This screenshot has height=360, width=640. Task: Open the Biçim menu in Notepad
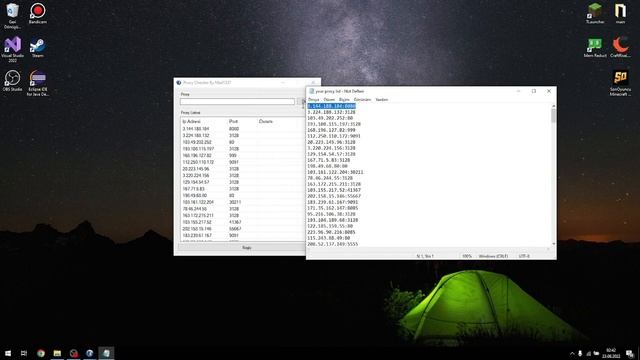344,100
